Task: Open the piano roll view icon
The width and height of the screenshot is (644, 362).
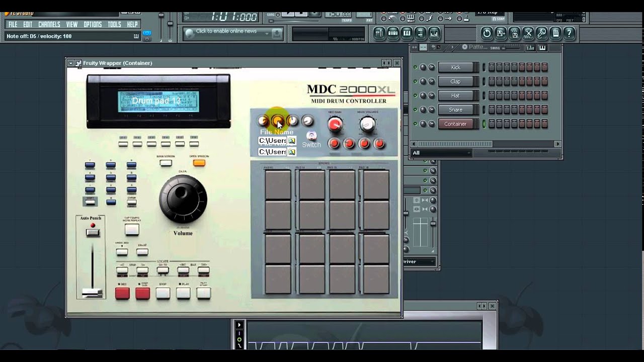Action: [407, 34]
